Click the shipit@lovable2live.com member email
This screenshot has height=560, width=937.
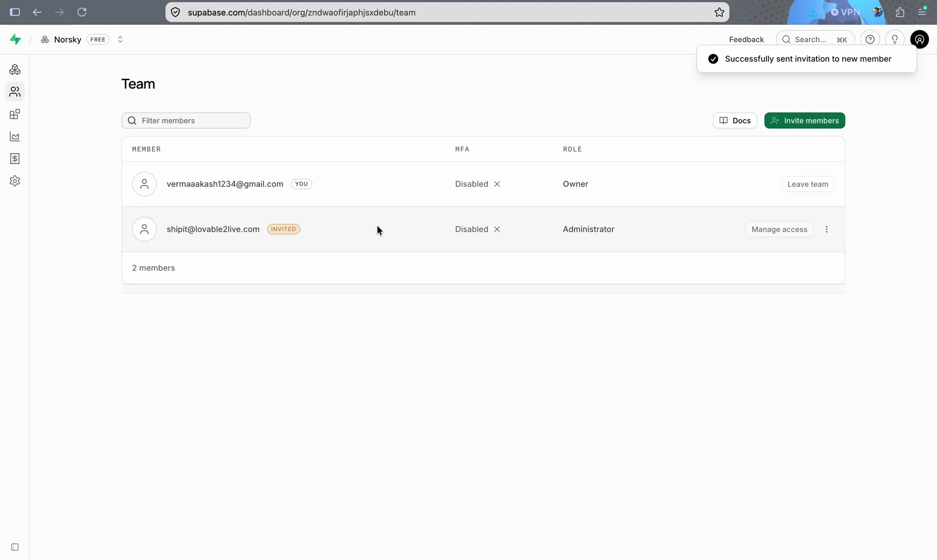point(213,229)
